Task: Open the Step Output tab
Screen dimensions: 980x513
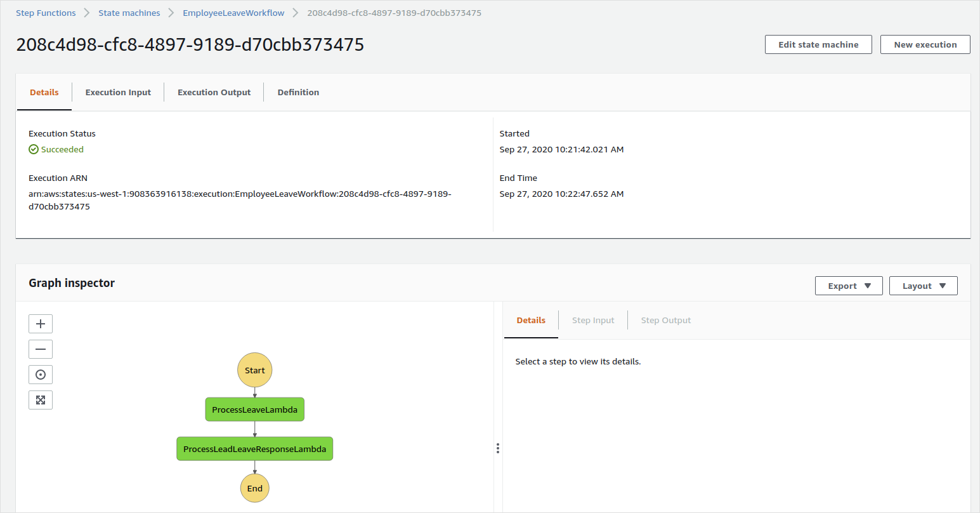Action: pos(665,320)
